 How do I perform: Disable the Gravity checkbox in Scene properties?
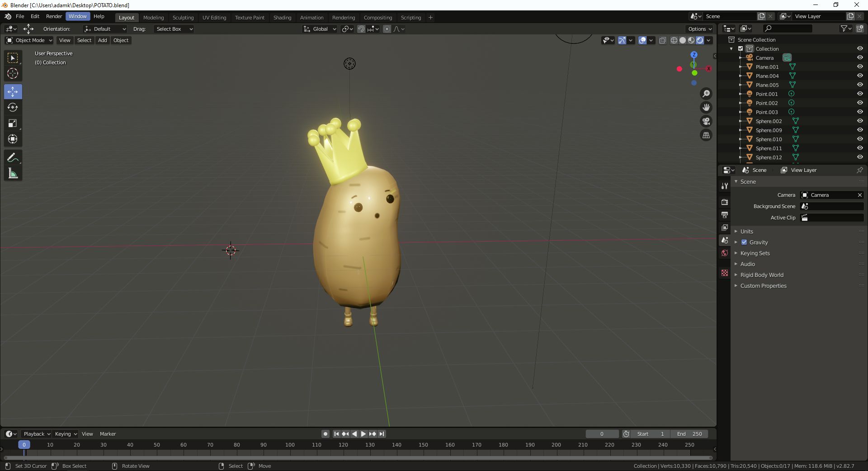pyautogui.click(x=744, y=242)
